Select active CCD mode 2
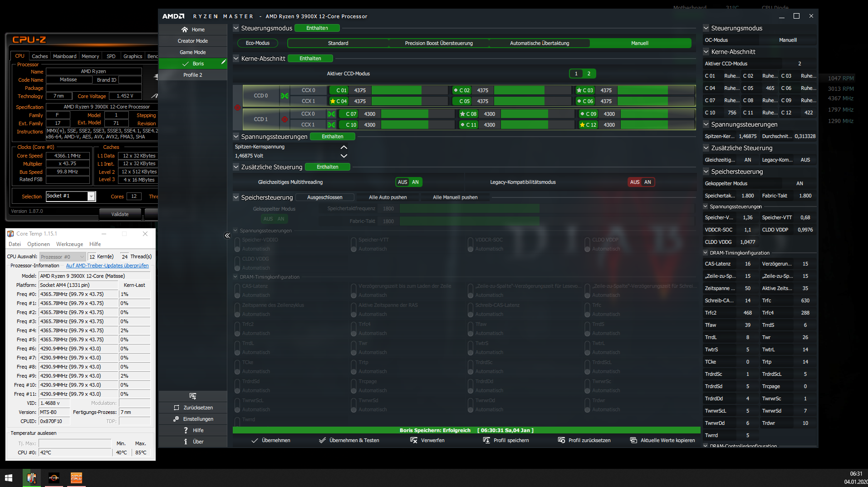The image size is (868, 487). (589, 74)
